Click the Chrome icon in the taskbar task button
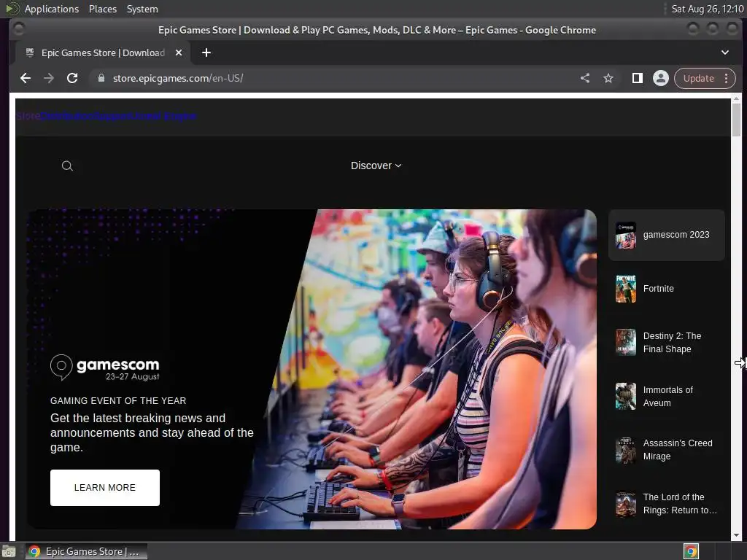Screen dimensions: 747x560 point(34,551)
